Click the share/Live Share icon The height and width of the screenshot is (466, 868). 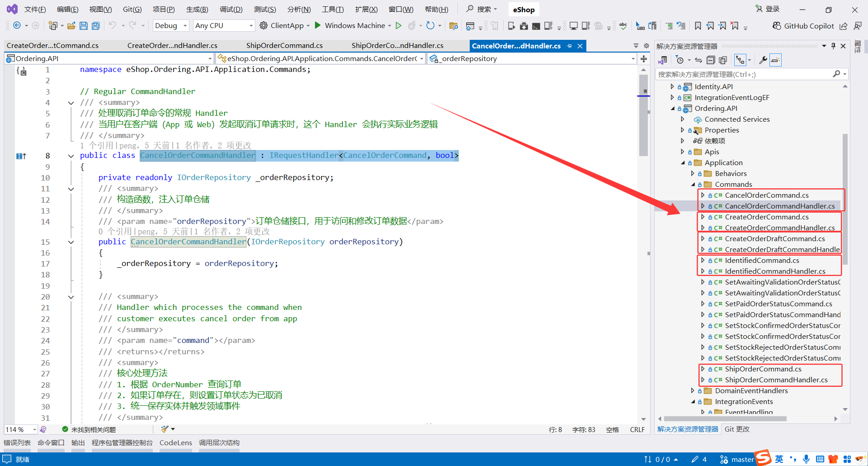(844, 26)
